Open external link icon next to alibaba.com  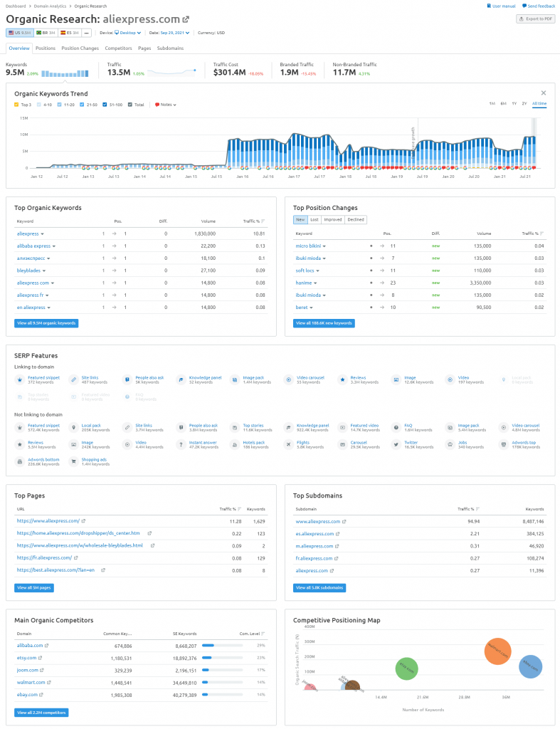(x=46, y=645)
